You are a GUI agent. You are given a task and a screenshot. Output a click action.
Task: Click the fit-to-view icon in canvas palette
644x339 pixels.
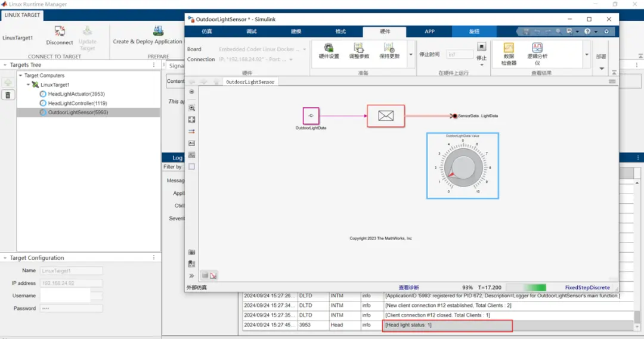point(192,120)
